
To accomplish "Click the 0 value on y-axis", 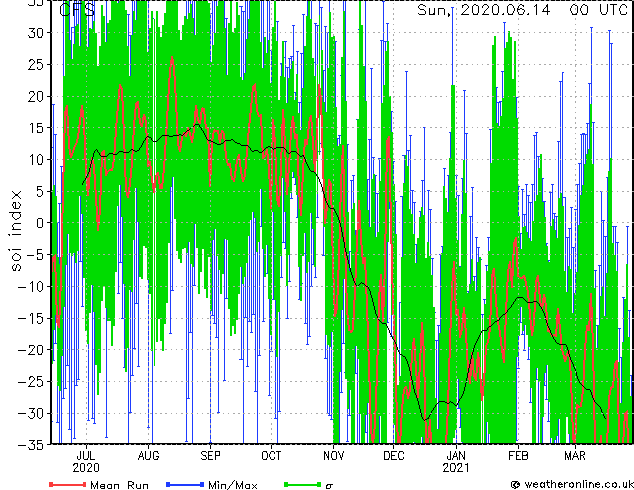I will coord(40,223).
